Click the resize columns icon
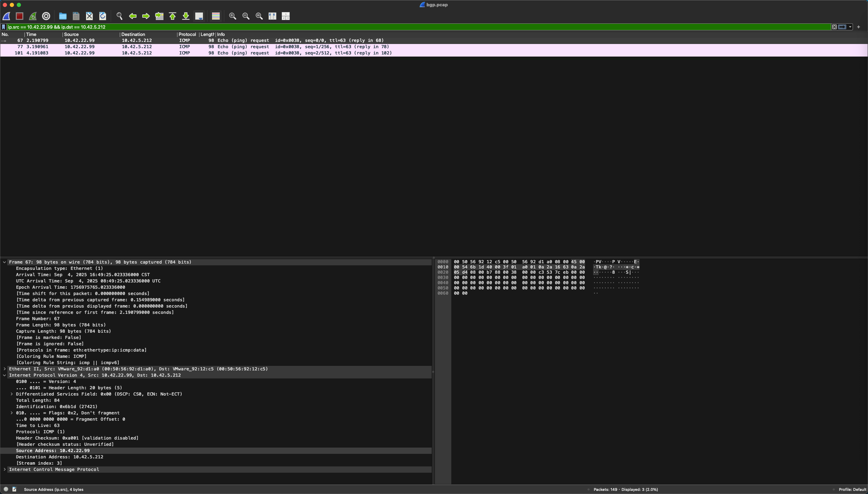 point(272,16)
